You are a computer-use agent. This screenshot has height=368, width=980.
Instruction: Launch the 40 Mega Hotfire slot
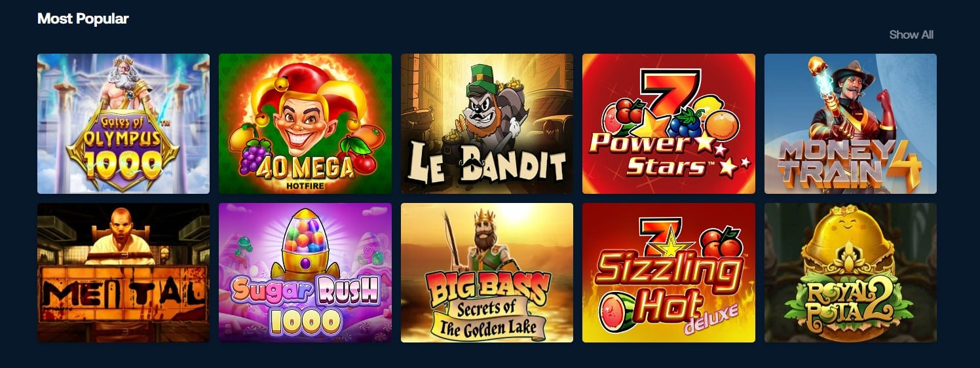[305, 124]
